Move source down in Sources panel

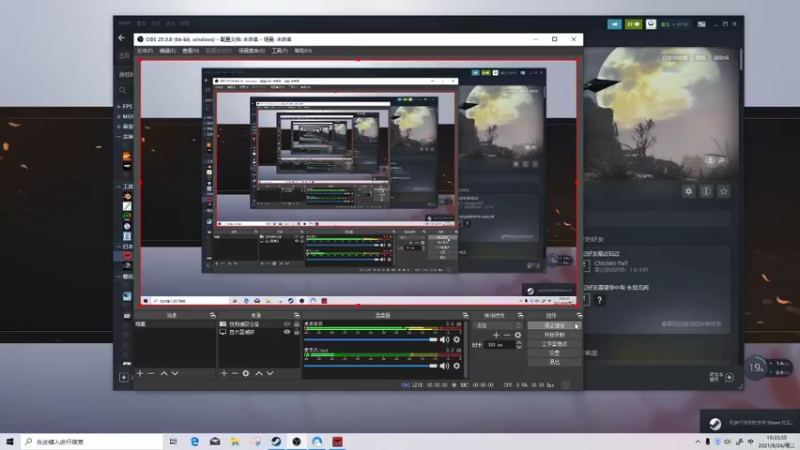270,373
